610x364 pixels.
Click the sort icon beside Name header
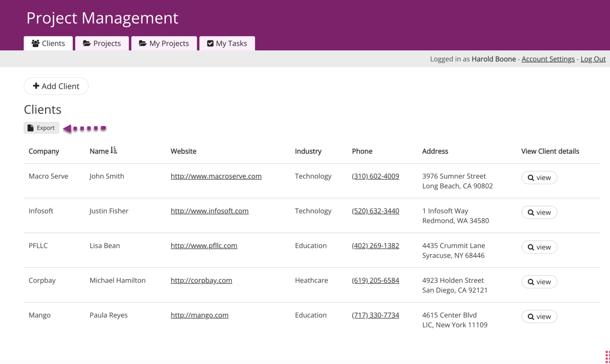coord(114,150)
